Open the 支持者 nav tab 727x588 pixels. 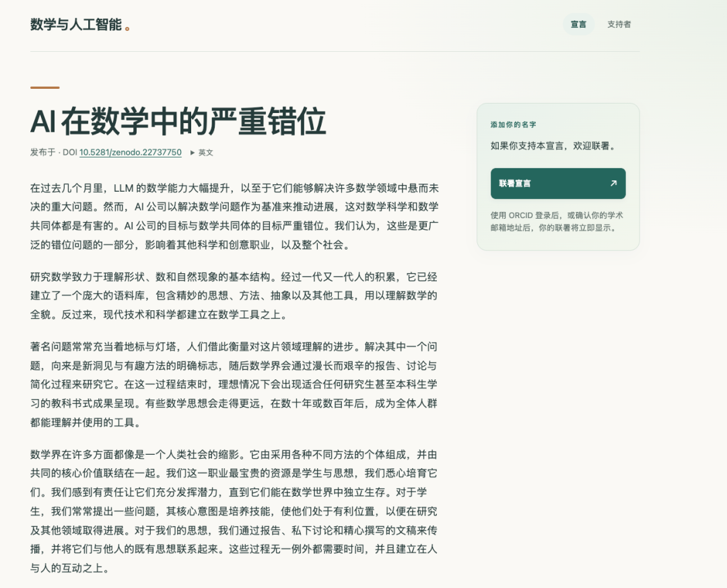point(619,24)
